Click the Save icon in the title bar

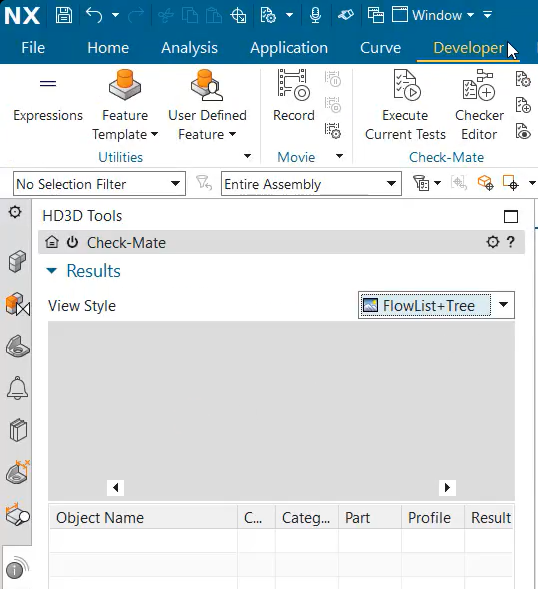[63, 15]
